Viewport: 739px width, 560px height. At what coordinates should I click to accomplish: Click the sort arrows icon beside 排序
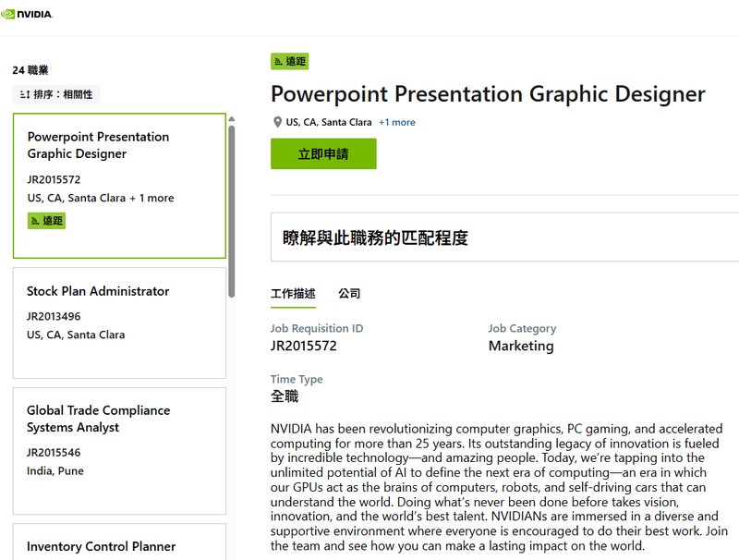[x=25, y=95]
